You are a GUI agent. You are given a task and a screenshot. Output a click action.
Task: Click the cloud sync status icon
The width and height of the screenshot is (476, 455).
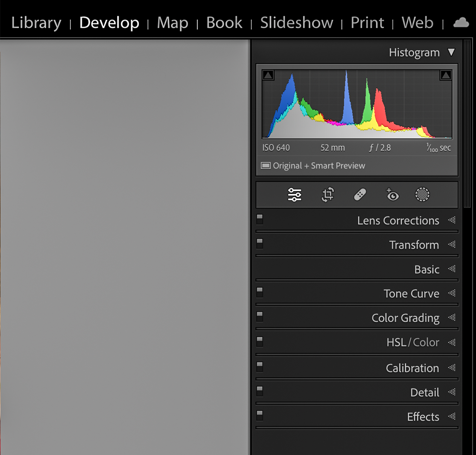pyautogui.click(x=461, y=23)
